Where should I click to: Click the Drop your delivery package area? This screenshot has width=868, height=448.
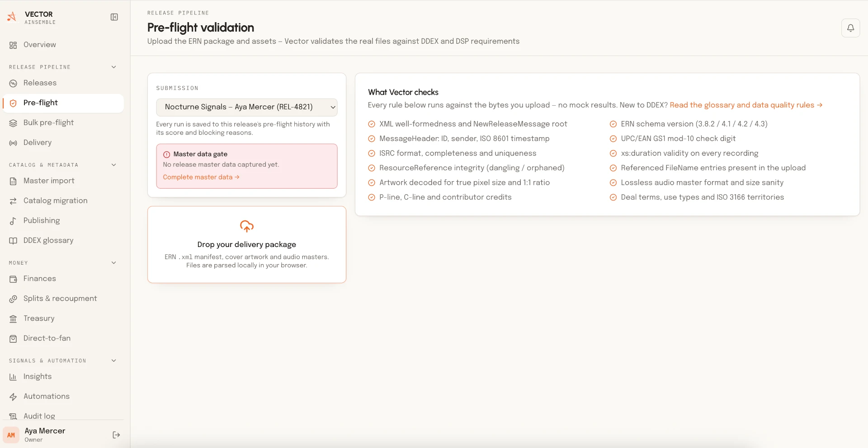[247, 245]
